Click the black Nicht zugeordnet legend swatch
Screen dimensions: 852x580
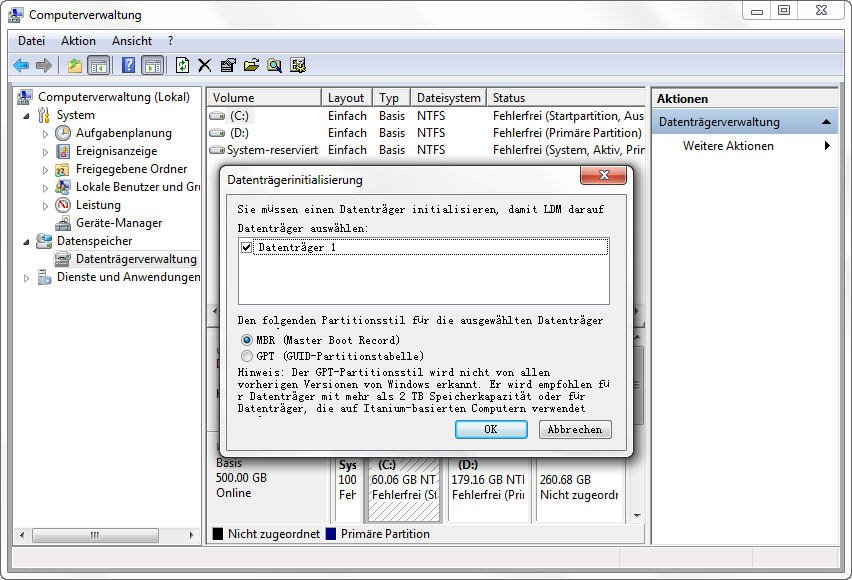218,534
